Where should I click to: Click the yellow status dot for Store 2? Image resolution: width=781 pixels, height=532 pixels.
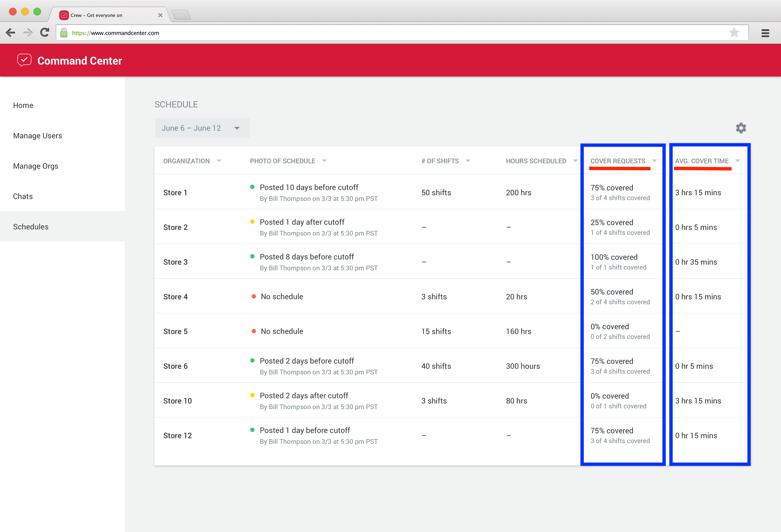[x=252, y=221]
